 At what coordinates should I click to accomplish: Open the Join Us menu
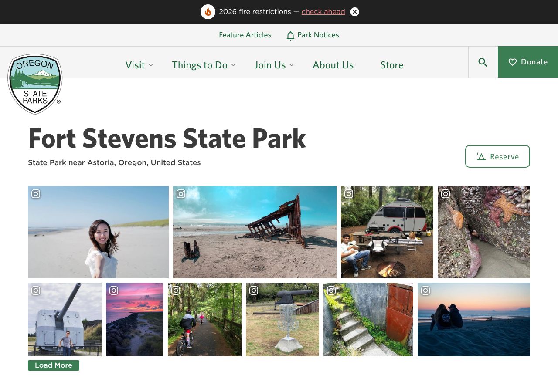click(270, 65)
